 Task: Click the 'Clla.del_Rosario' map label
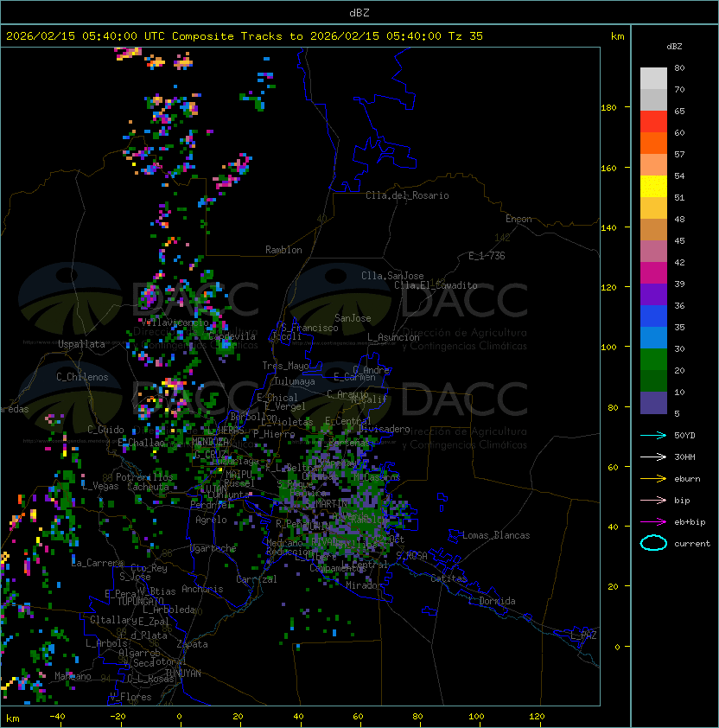click(x=407, y=195)
